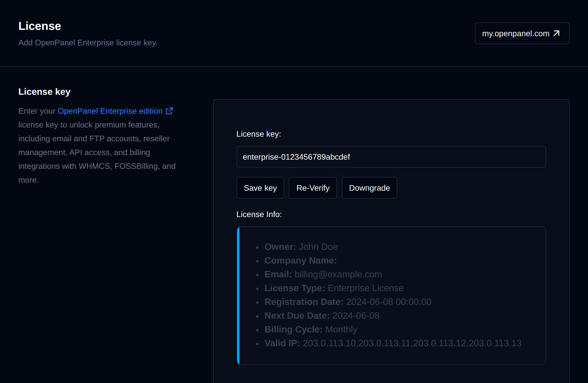The height and width of the screenshot is (383, 588).
Task: Click the Company Name: entry
Action: click(x=300, y=260)
